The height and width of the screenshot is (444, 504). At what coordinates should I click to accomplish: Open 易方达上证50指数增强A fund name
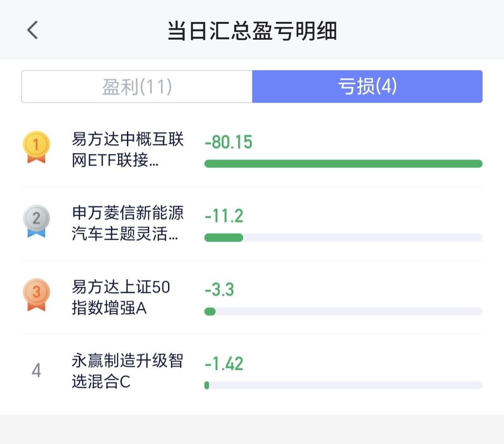coord(121,297)
